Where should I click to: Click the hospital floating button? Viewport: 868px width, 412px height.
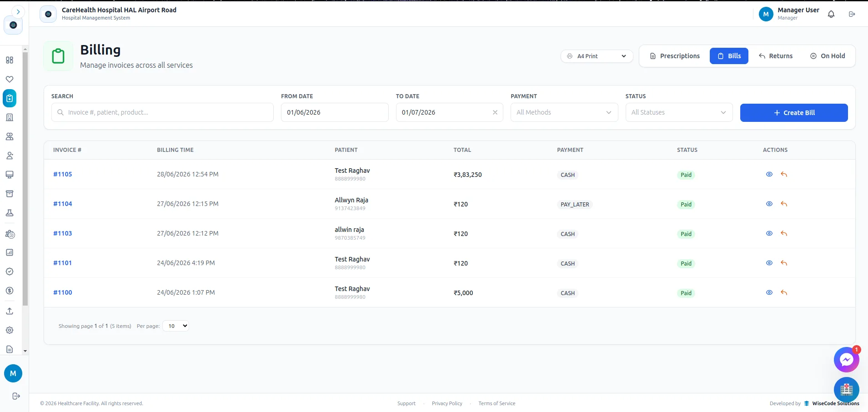[846, 390]
